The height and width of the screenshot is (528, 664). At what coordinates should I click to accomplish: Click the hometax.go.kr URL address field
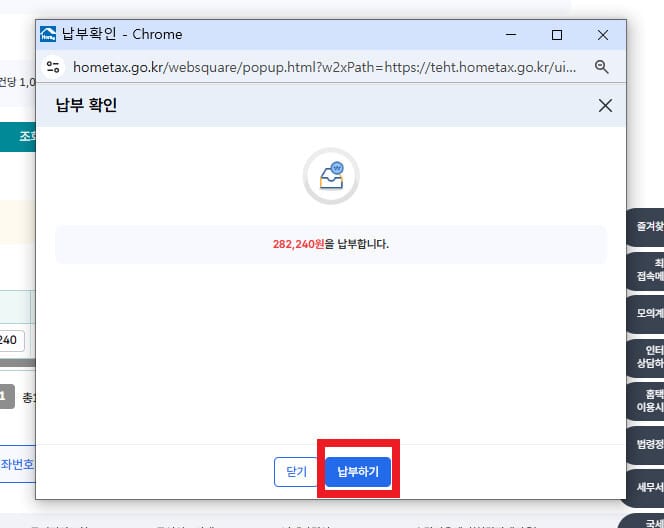tap(324, 67)
